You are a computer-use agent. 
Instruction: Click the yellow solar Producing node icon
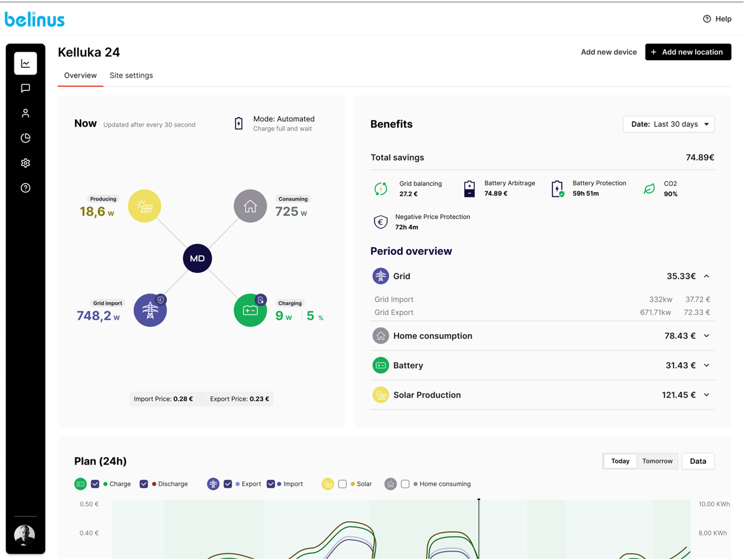(x=144, y=206)
